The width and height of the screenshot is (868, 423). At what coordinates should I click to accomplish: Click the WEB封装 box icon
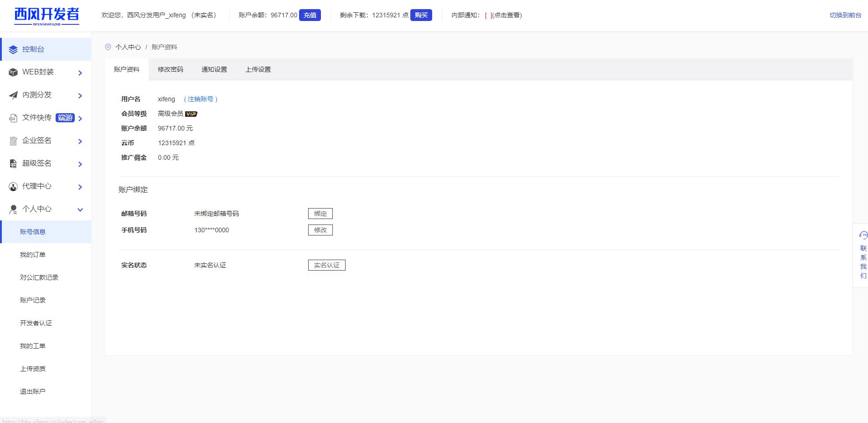click(13, 72)
